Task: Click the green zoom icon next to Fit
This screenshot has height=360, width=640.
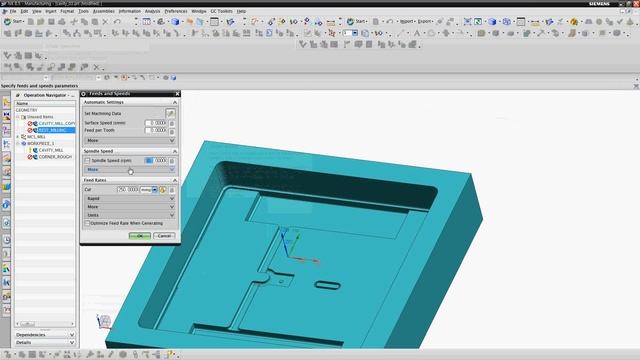Action: (x=478, y=22)
